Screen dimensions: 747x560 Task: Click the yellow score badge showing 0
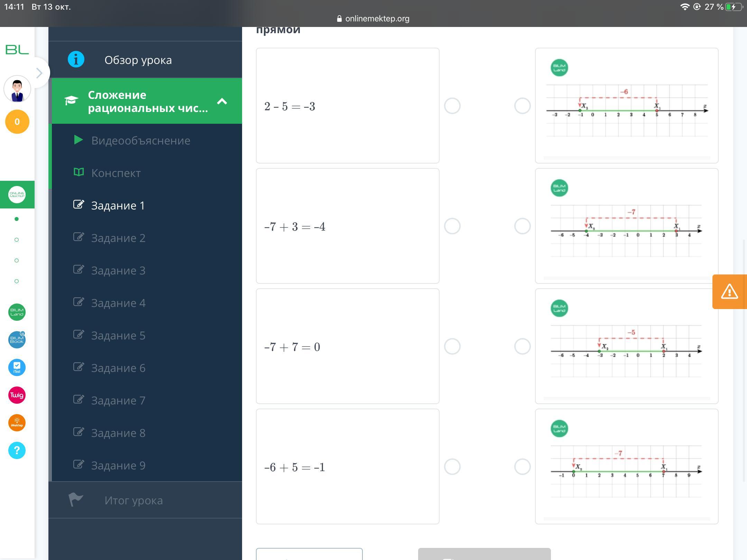pyautogui.click(x=17, y=122)
